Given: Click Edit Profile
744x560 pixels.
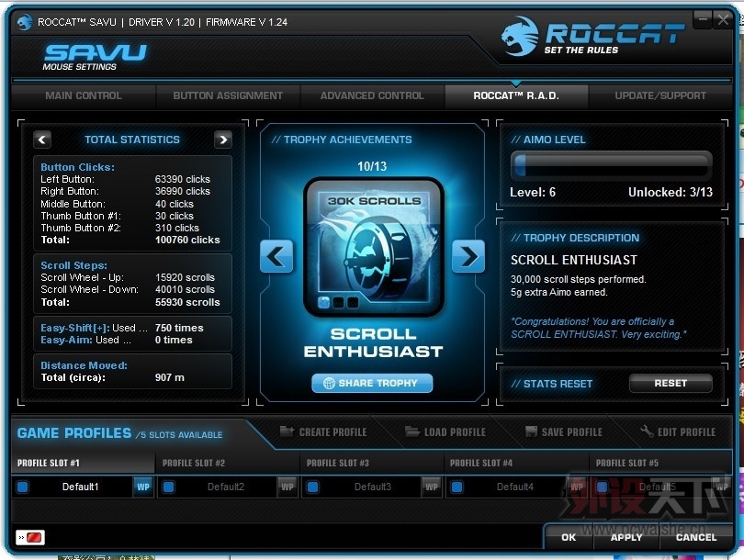Looking at the screenshot, I should pyautogui.click(x=678, y=432).
